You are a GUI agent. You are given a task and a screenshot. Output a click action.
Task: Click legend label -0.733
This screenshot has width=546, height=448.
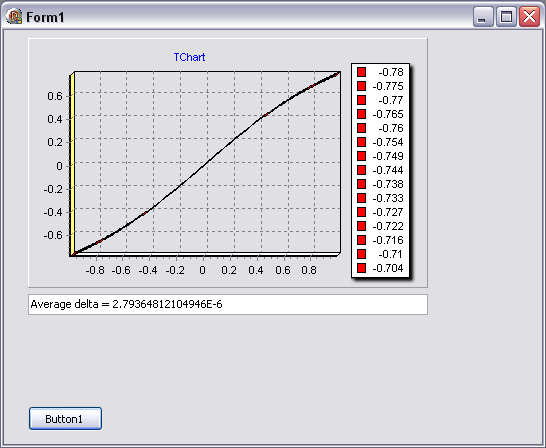click(388, 198)
